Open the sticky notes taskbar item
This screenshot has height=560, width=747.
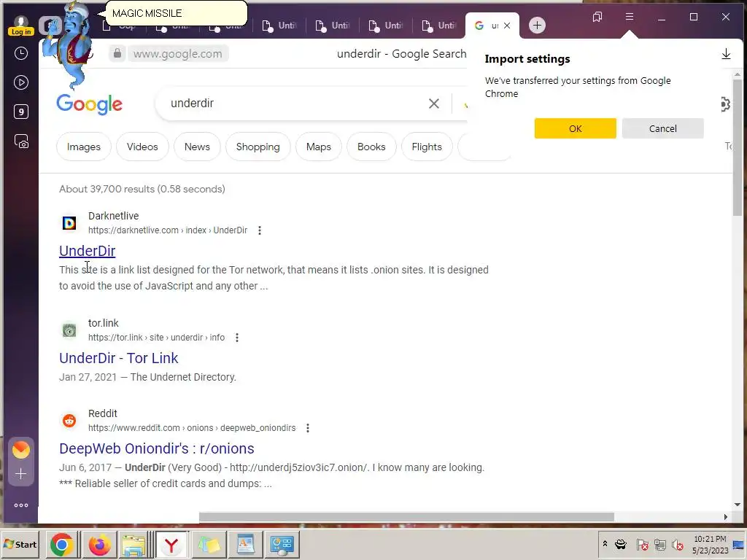click(209, 545)
